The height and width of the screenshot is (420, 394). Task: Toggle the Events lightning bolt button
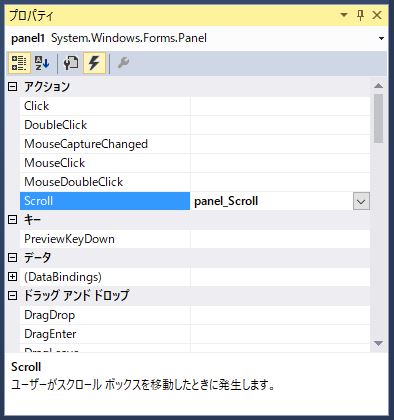(x=94, y=63)
